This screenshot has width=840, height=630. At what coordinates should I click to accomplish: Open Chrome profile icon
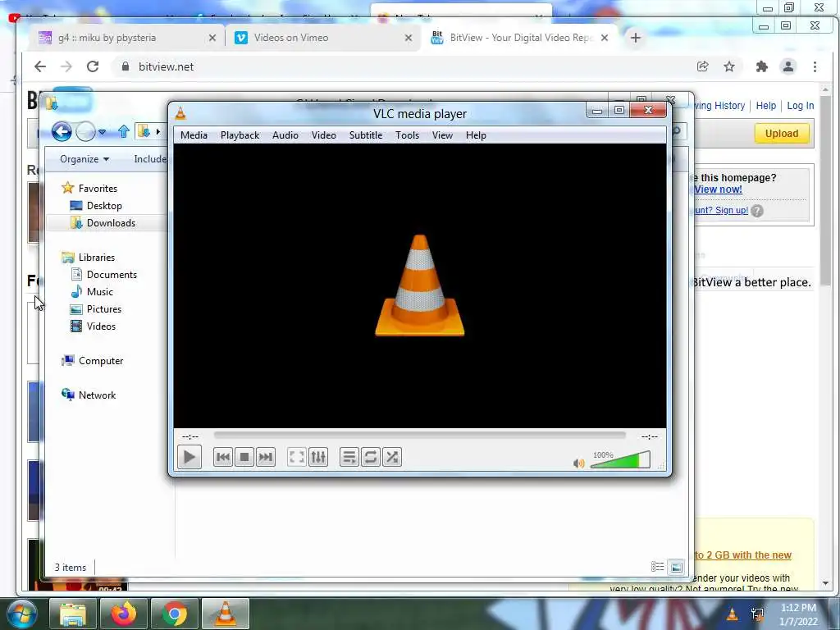(788, 66)
